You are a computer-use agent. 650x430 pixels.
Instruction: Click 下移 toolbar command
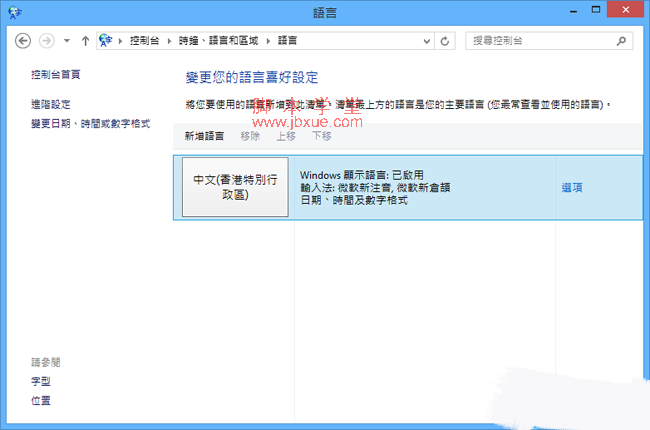pos(322,136)
